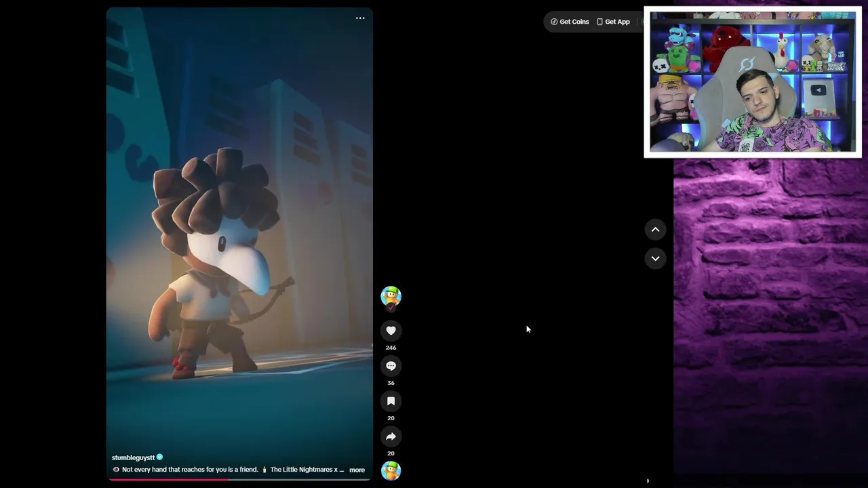Click the Get App button
The height and width of the screenshot is (488, 868).
pyautogui.click(x=613, y=22)
